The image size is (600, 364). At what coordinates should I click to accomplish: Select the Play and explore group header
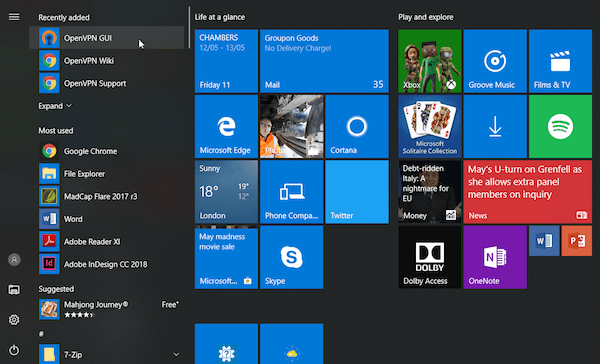(x=426, y=17)
